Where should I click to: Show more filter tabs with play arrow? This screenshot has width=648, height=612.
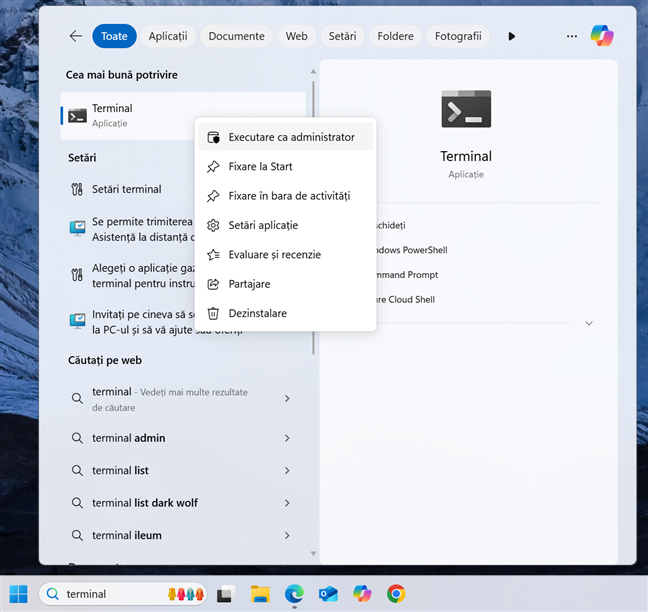pos(512,36)
